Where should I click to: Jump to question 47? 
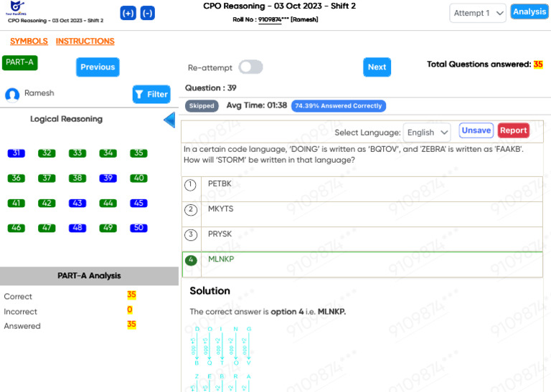pyautogui.click(x=47, y=228)
